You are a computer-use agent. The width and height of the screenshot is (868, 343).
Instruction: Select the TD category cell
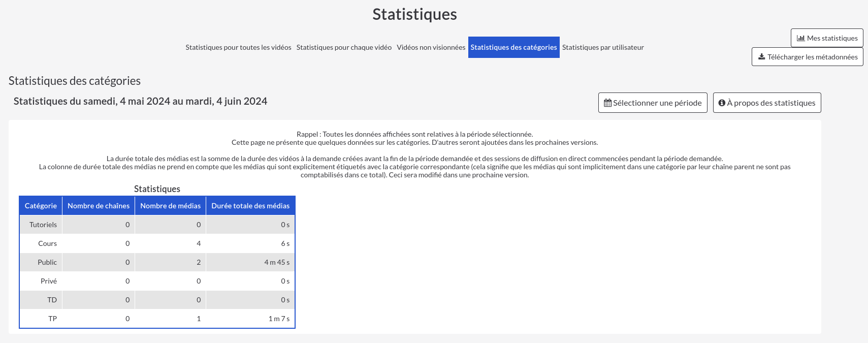41,300
